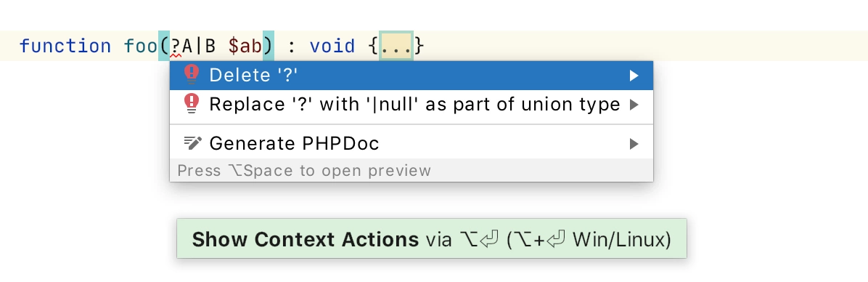Click the Show Context Actions green banner
The width and height of the screenshot is (868, 282).
431,239
